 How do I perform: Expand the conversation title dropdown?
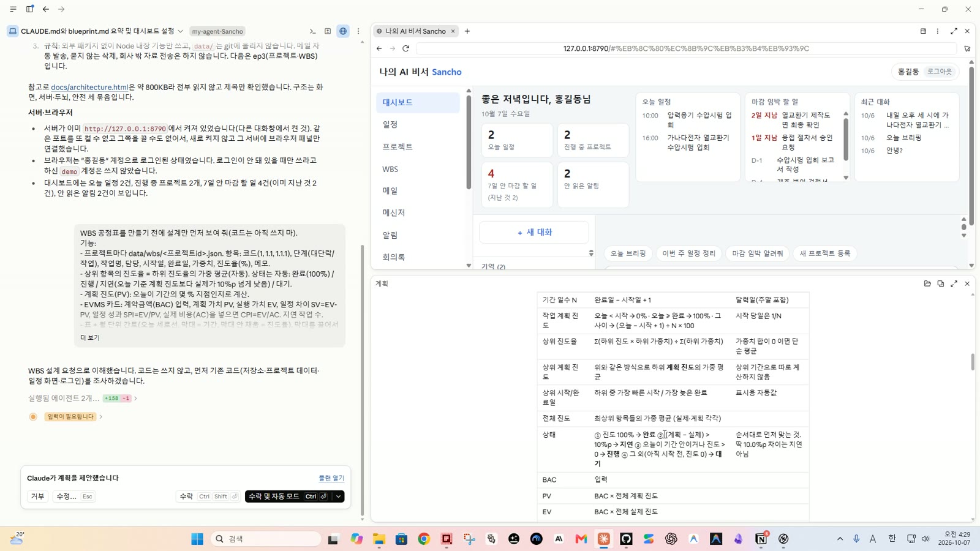[x=180, y=31]
